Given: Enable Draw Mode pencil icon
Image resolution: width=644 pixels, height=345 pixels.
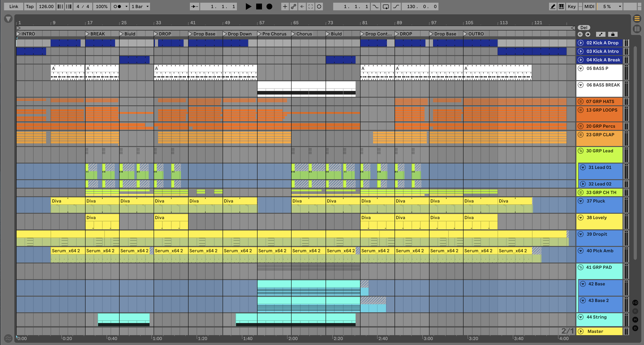Looking at the screenshot, I should (553, 6).
